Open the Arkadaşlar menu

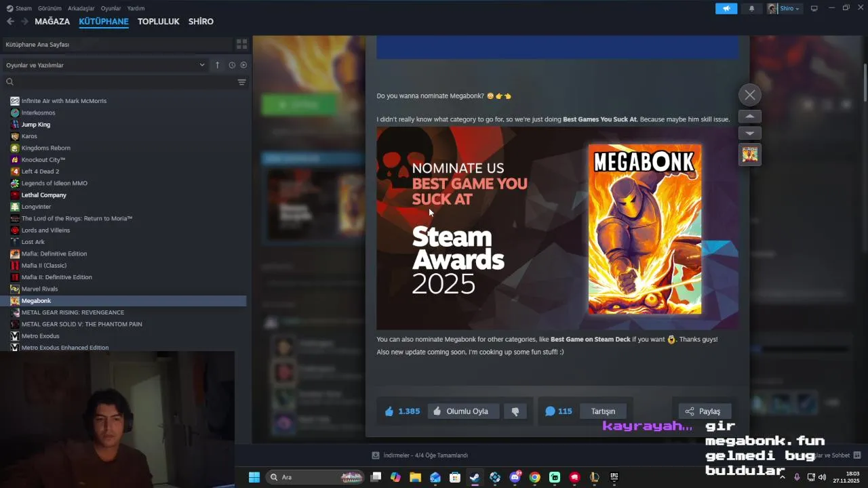(81, 8)
